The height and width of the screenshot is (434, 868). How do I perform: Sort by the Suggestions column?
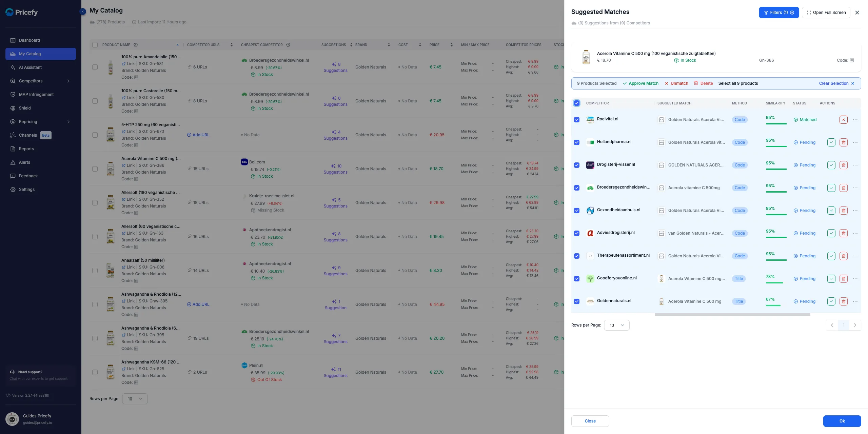coord(351,45)
